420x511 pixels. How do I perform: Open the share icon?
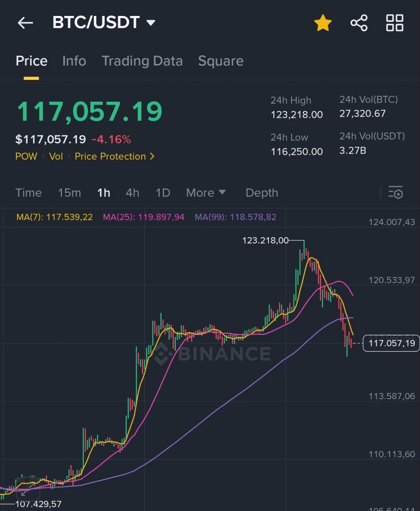pyautogui.click(x=359, y=23)
